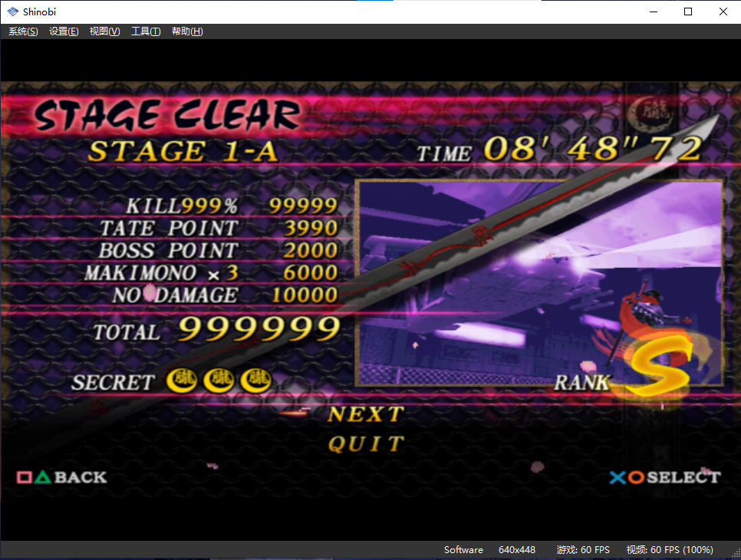Click the gold S rank emblem

tap(659, 365)
